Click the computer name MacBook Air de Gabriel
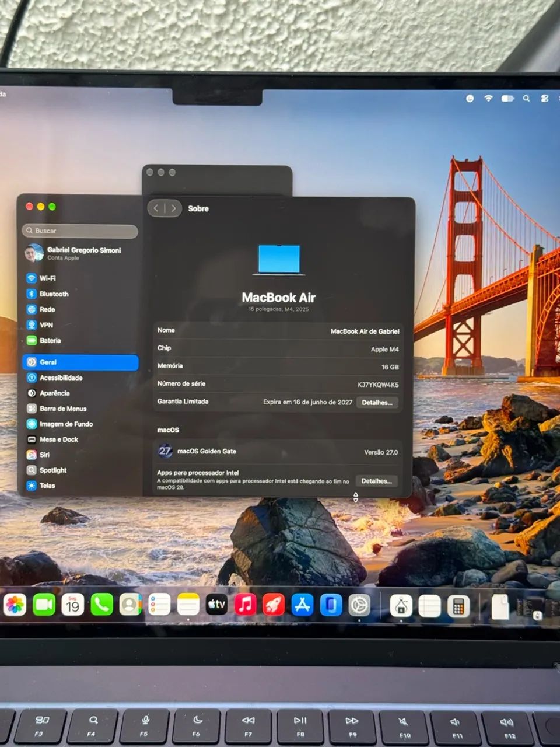Screen dimensions: 560x747 365,331
